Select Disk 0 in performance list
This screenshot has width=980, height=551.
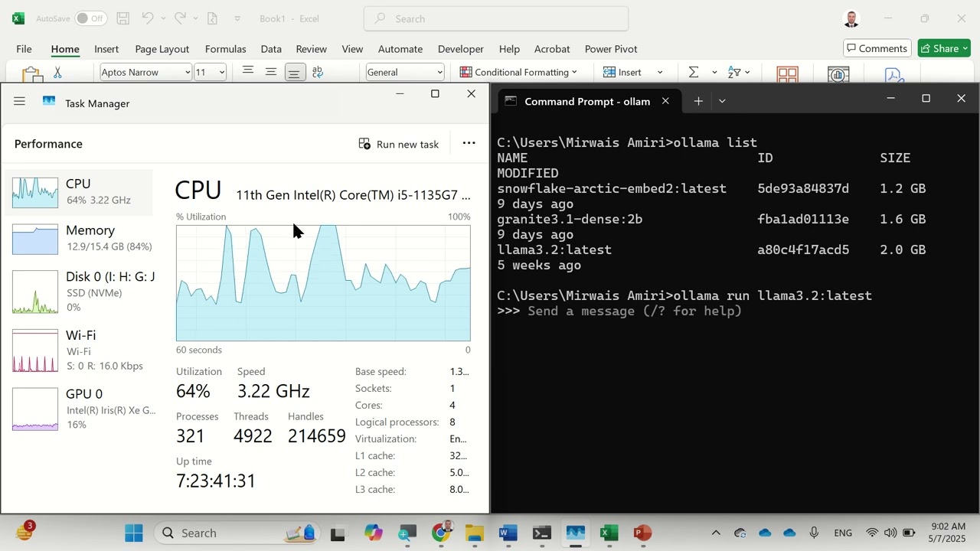80,291
